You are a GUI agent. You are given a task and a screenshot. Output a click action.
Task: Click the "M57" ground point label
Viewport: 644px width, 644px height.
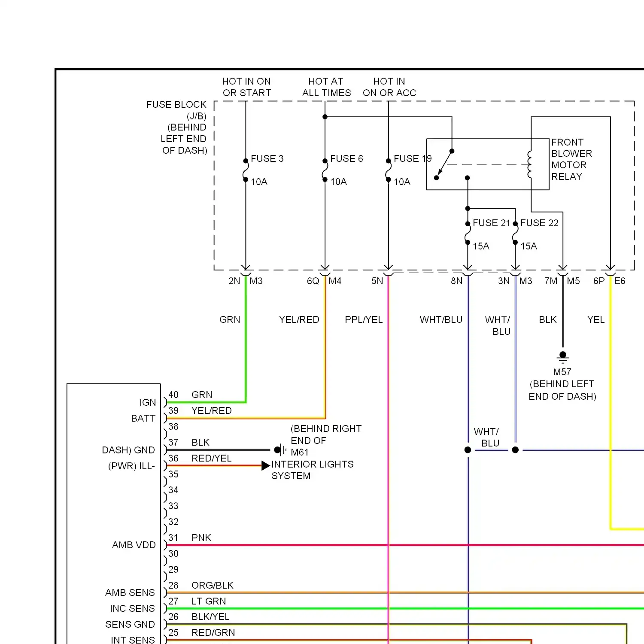coord(562,372)
